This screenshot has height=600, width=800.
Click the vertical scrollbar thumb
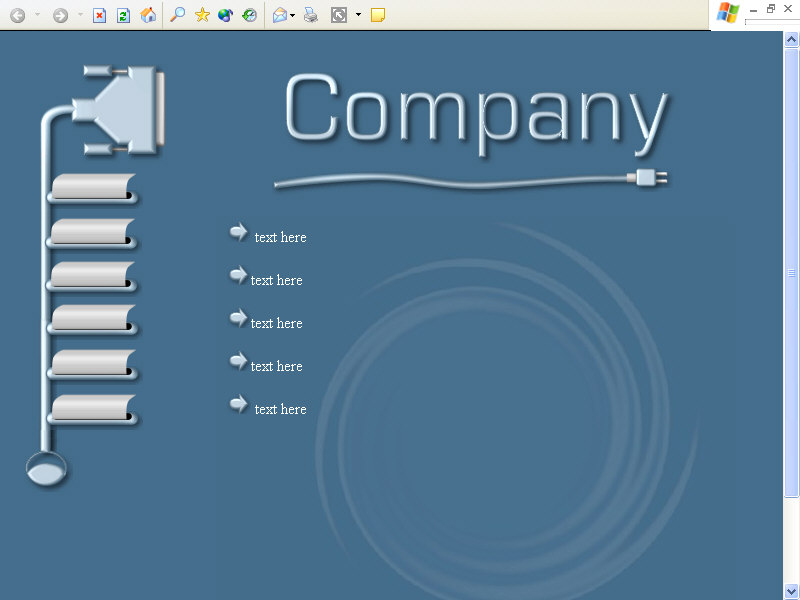pyautogui.click(x=791, y=272)
